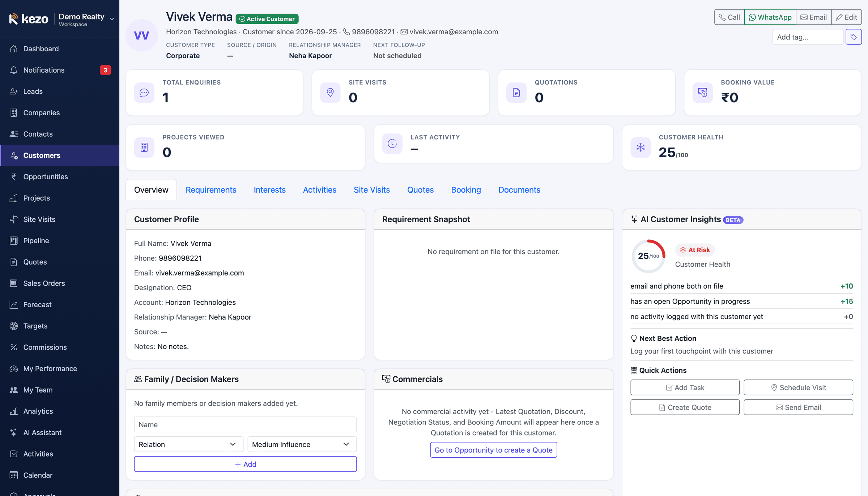
Task: Click the Booking Value money icon
Action: pos(703,93)
